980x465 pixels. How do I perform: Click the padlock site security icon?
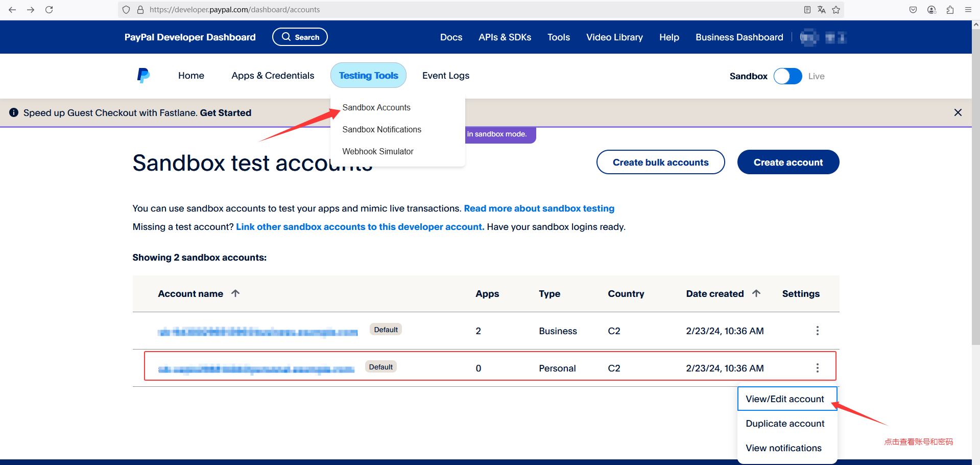140,10
